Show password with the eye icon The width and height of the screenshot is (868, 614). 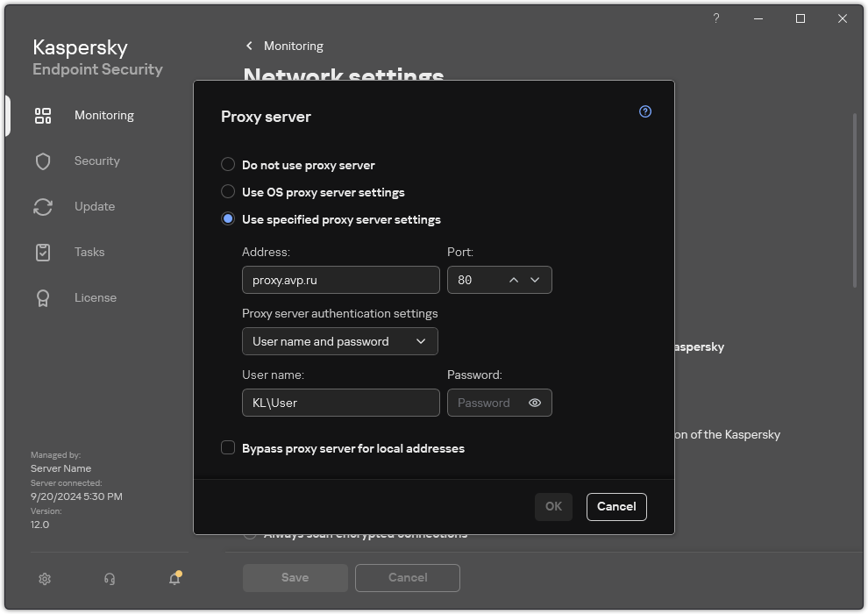coord(535,403)
